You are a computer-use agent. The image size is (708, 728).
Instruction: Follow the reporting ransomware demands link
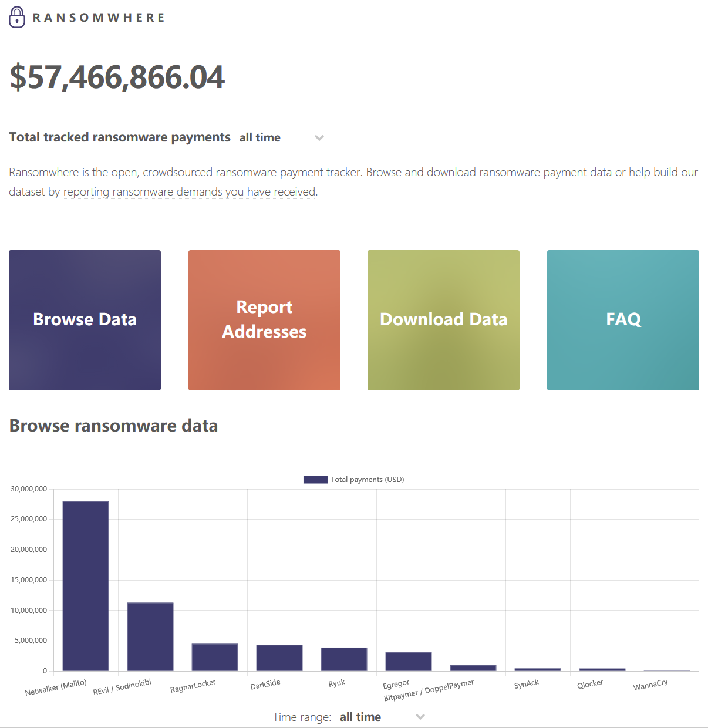click(190, 192)
